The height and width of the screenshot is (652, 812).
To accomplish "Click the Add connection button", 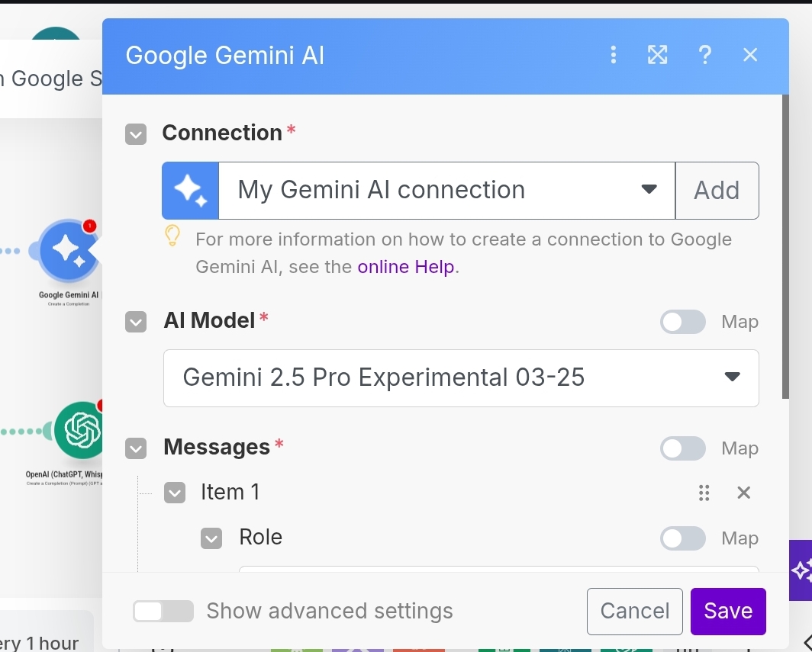I will [717, 191].
